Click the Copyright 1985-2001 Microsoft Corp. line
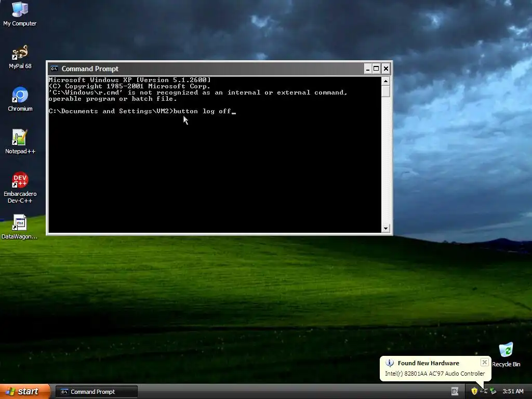Image resolution: width=532 pixels, height=399 pixels. click(129, 86)
